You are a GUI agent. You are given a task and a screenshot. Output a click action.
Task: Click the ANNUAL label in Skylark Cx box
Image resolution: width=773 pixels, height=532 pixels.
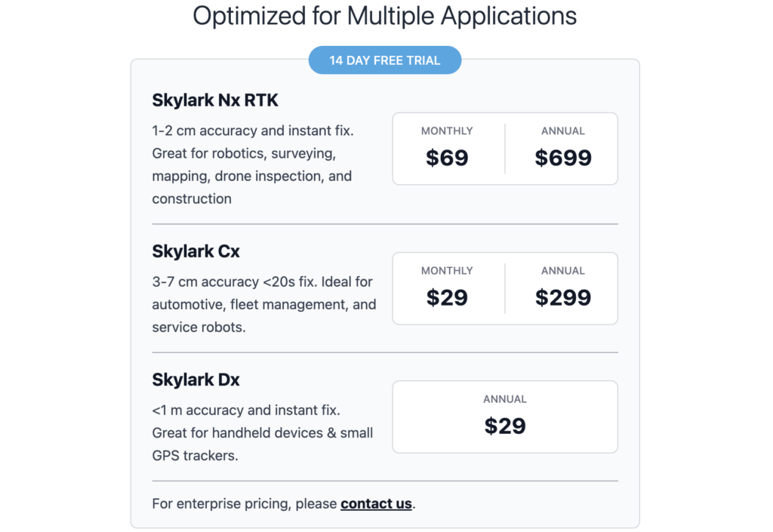point(563,271)
